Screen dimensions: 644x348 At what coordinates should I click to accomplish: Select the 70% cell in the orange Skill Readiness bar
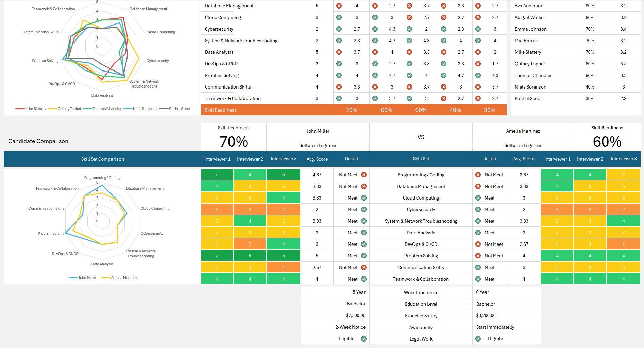coord(351,110)
